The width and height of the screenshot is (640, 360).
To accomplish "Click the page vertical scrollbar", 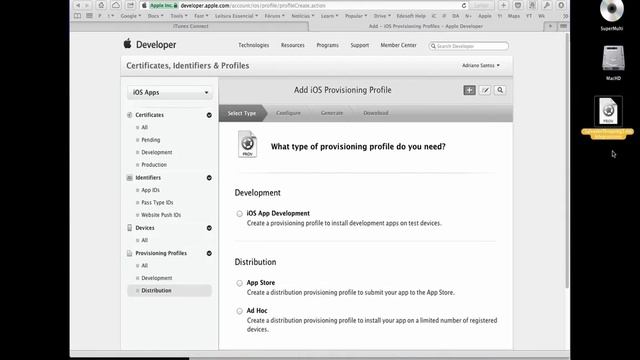I will click(567, 161).
